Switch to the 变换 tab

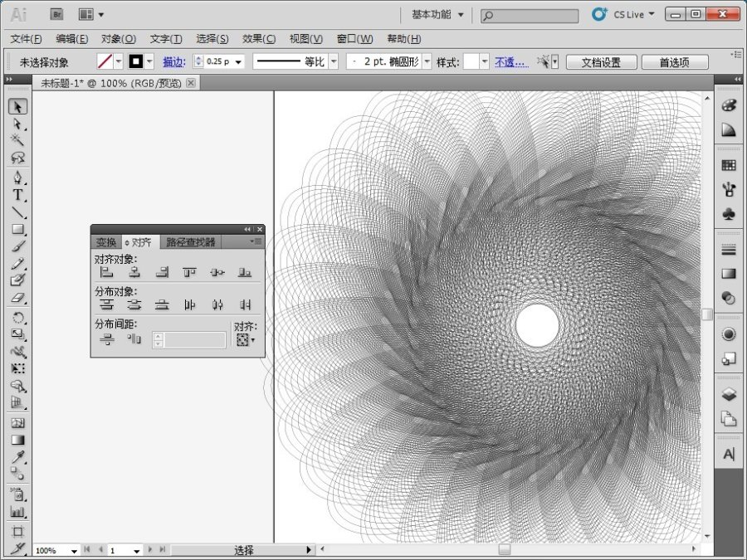pyautogui.click(x=105, y=242)
